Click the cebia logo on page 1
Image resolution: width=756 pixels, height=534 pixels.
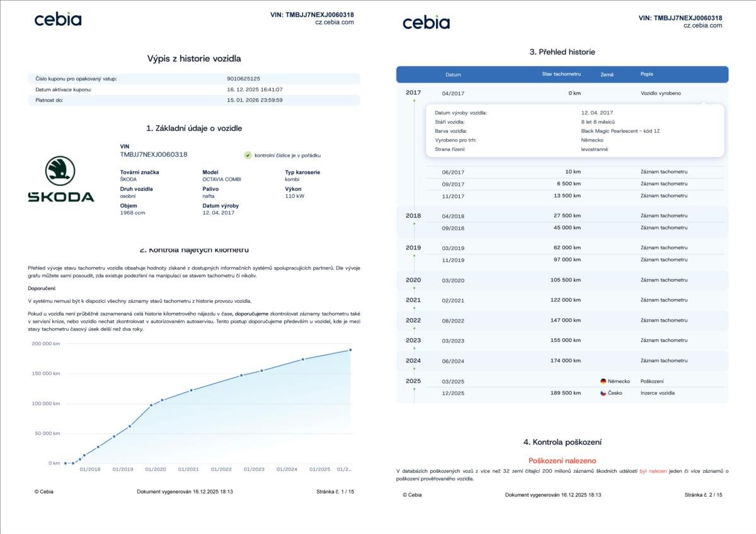58,20
